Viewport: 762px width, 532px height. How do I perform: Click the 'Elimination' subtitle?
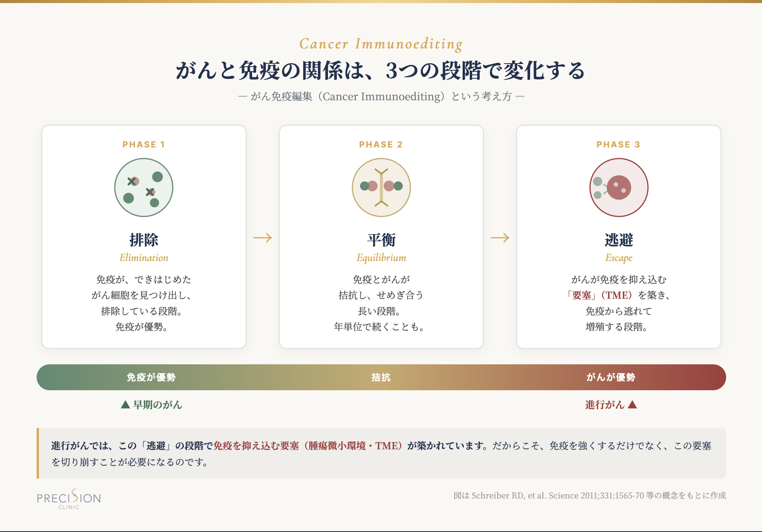click(x=144, y=258)
